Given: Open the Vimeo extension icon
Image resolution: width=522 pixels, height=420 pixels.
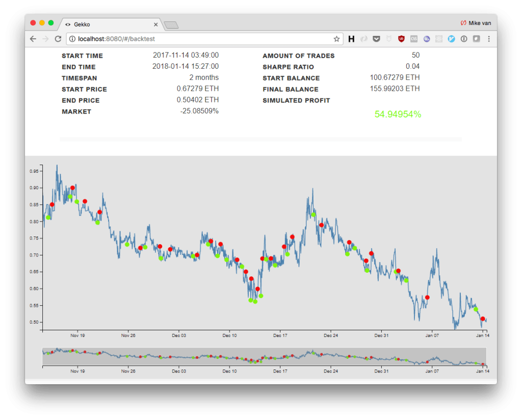Looking at the screenshot, I should [x=451, y=39].
